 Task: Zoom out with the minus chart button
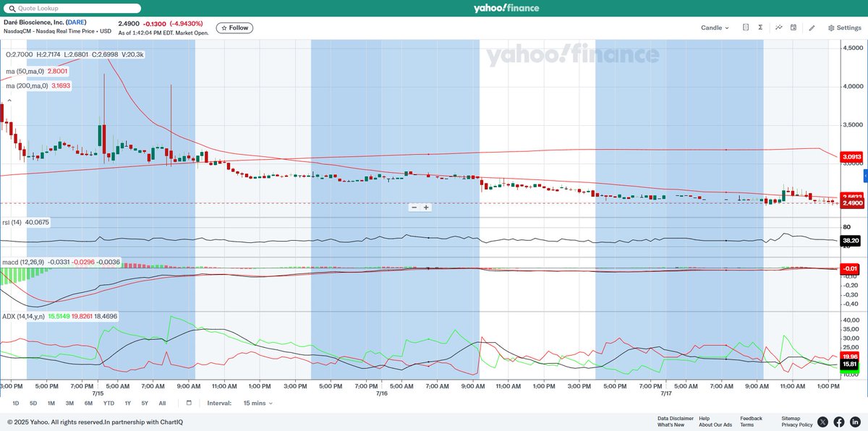414,208
